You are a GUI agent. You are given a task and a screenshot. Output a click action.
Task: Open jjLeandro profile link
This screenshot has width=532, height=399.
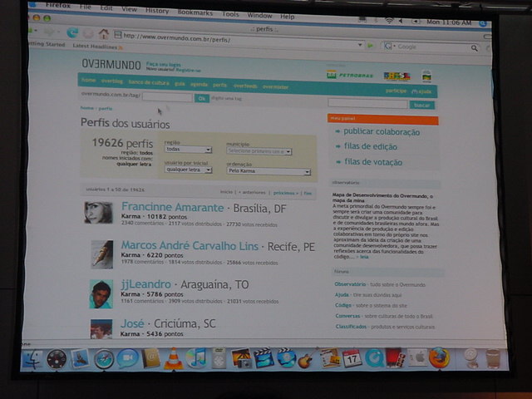(146, 284)
